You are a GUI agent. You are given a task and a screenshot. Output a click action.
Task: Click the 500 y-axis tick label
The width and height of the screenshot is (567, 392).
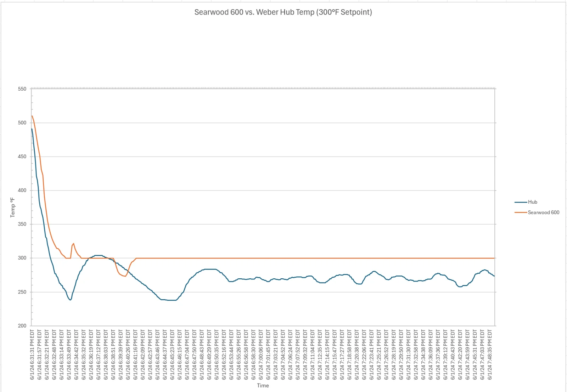(22, 123)
